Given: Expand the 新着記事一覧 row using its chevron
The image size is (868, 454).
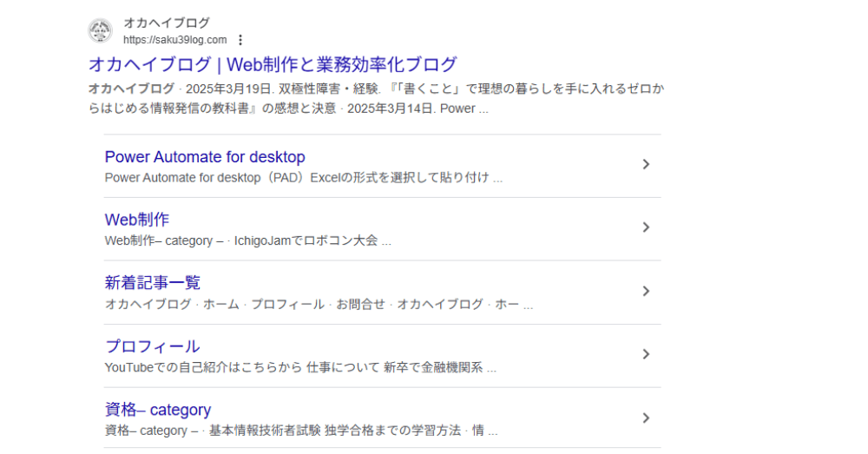Looking at the screenshot, I should (x=645, y=291).
